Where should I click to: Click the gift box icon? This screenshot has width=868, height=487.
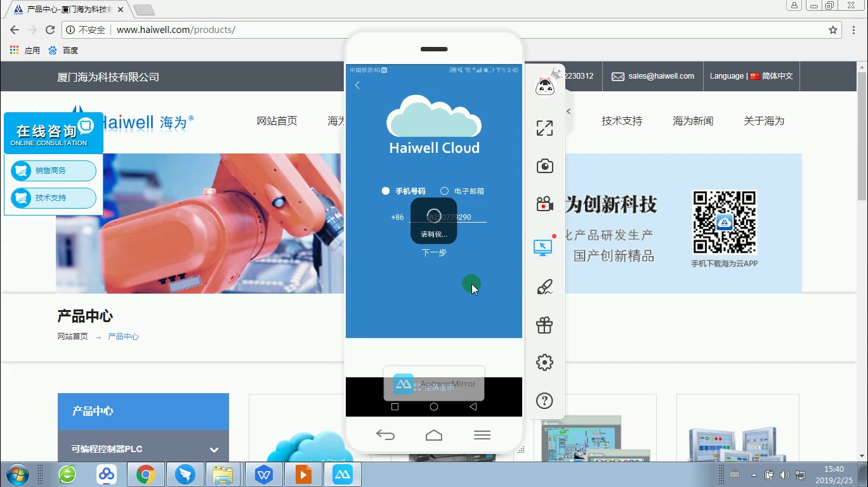[x=544, y=325]
